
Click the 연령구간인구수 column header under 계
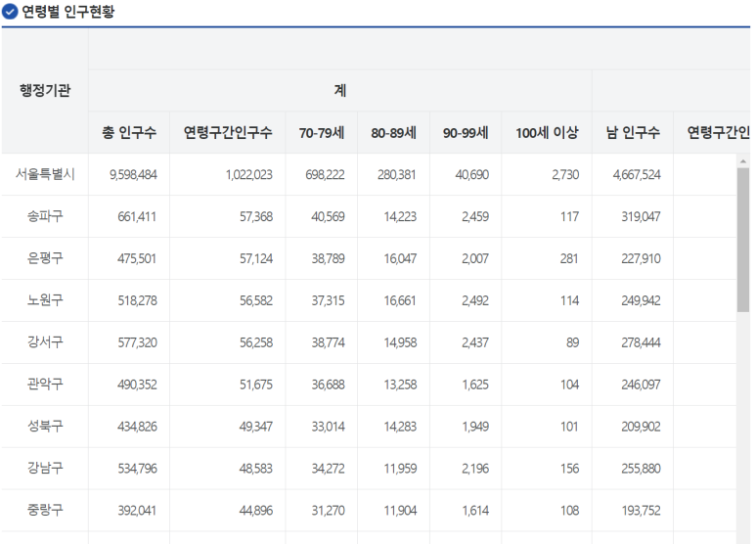(228, 133)
